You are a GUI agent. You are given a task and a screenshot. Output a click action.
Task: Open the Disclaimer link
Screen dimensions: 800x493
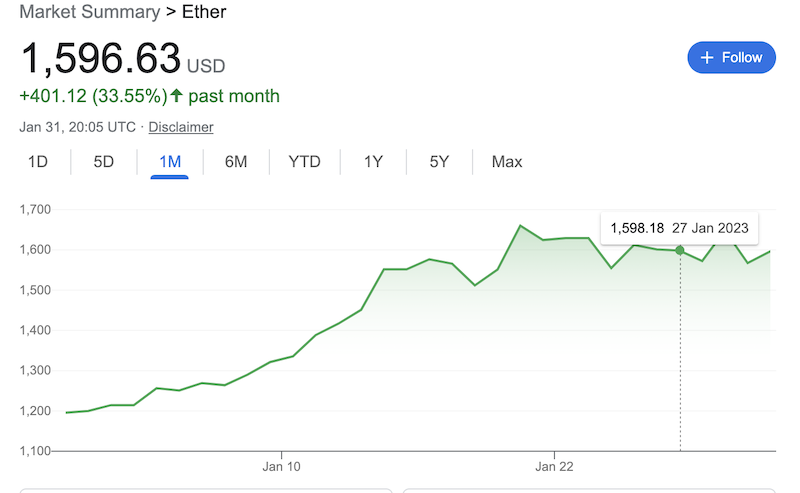(181, 127)
